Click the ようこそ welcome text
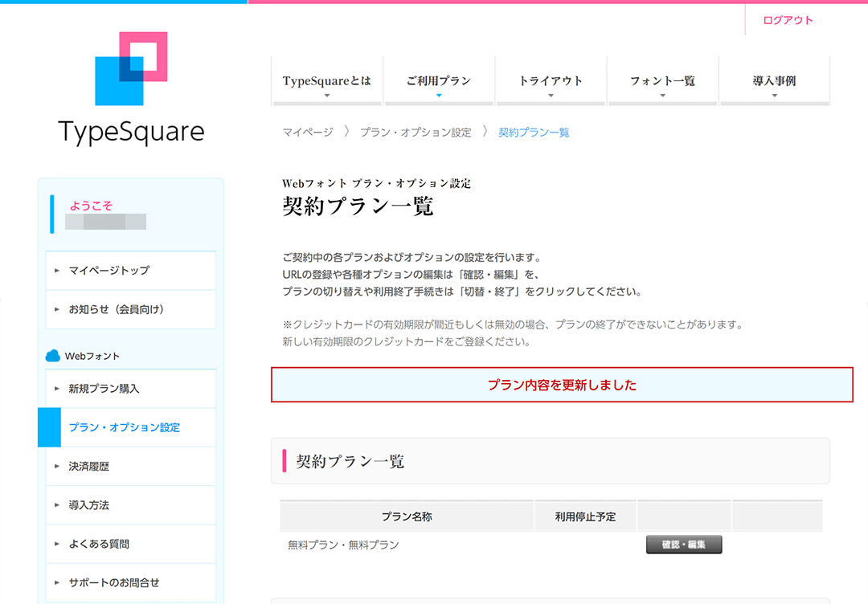The height and width of the screenshot is (604, 868). point(91,206)
